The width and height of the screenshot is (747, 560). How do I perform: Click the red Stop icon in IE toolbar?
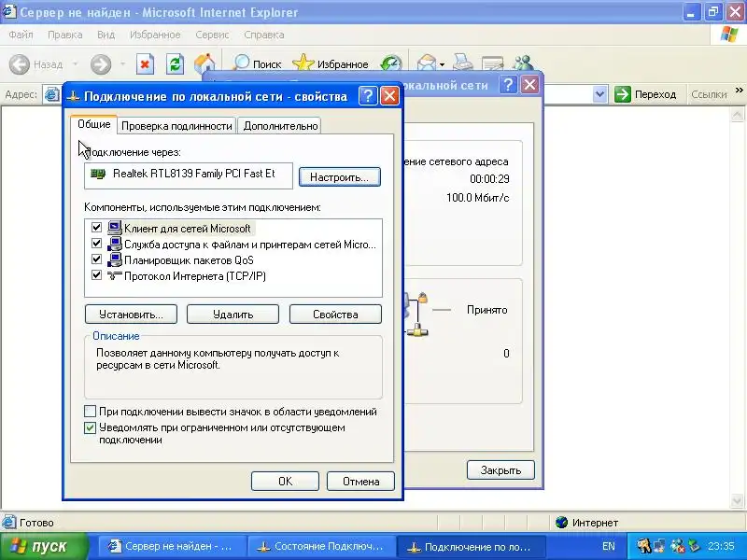click(145, 64)
